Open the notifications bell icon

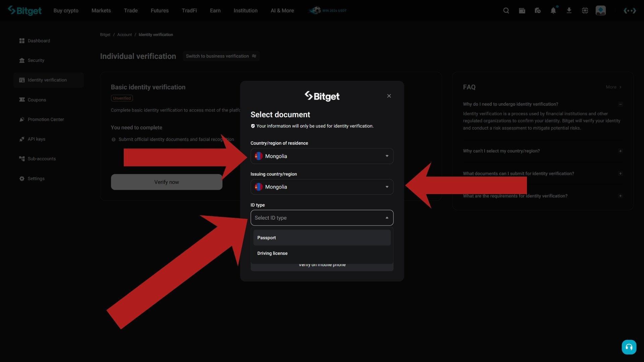(553, 11)
